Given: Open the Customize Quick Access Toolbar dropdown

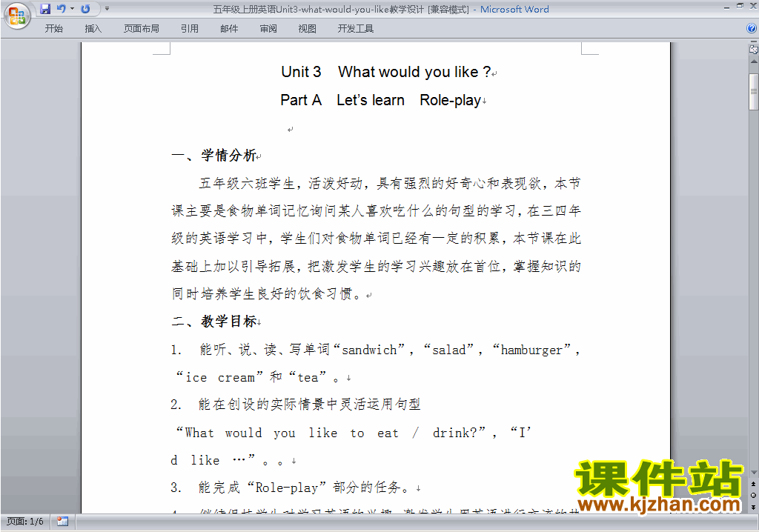Looking at the screenshot, I should (107, 9).
